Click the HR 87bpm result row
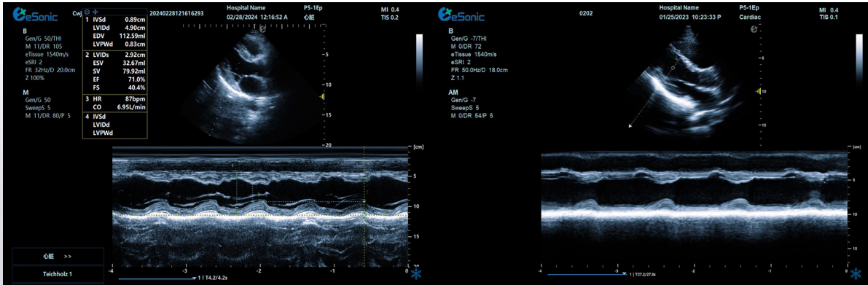Screen dimensions: 868x285 (114, 98)
